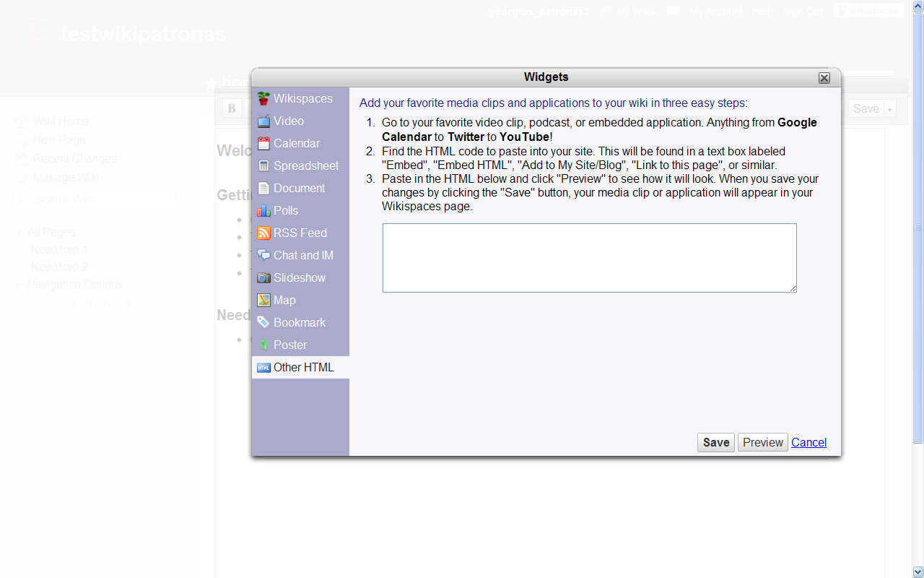Screen dimensions: 924x578
Task: Open the Wikispaces widget category
Action: click(300, 98)
